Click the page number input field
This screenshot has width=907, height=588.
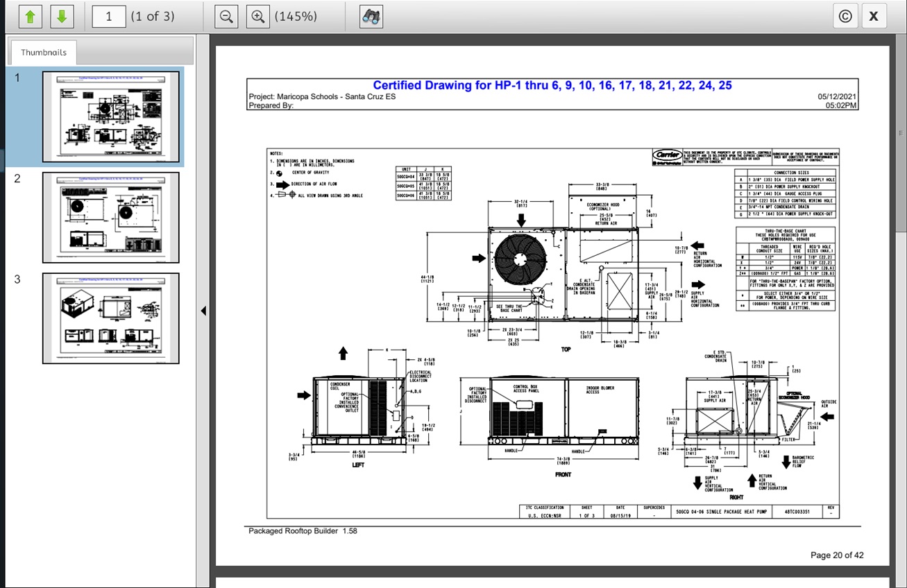pos(109,17)
